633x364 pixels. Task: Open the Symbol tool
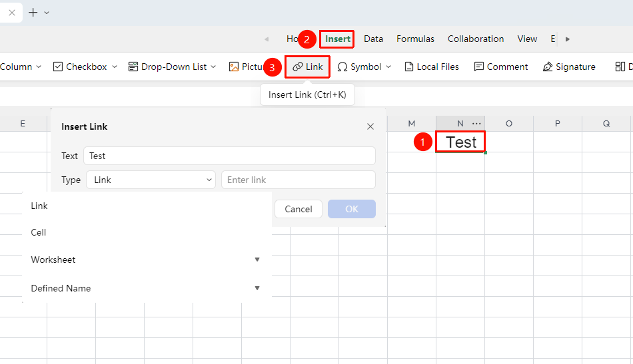point(360,67)
